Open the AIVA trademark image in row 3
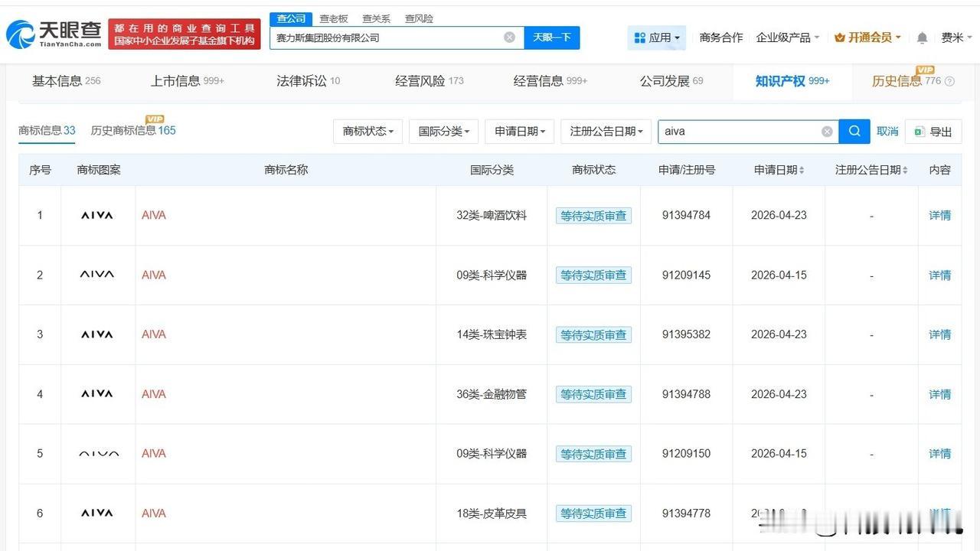 click(97, 334)
